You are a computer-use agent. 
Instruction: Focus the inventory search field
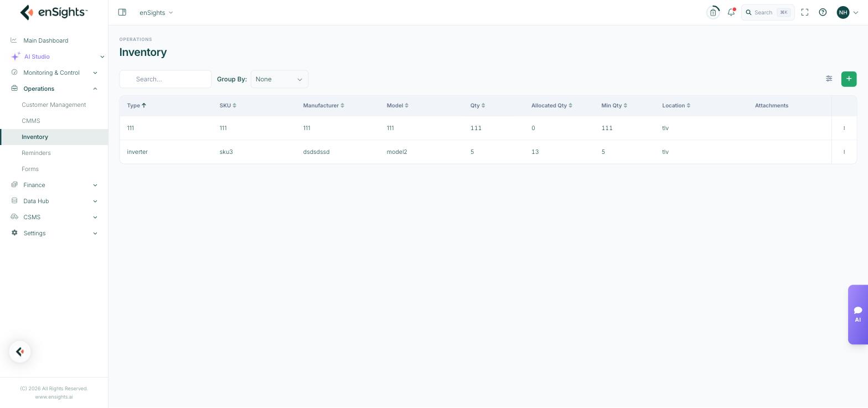pyautogui.click(x=166, y=79)
